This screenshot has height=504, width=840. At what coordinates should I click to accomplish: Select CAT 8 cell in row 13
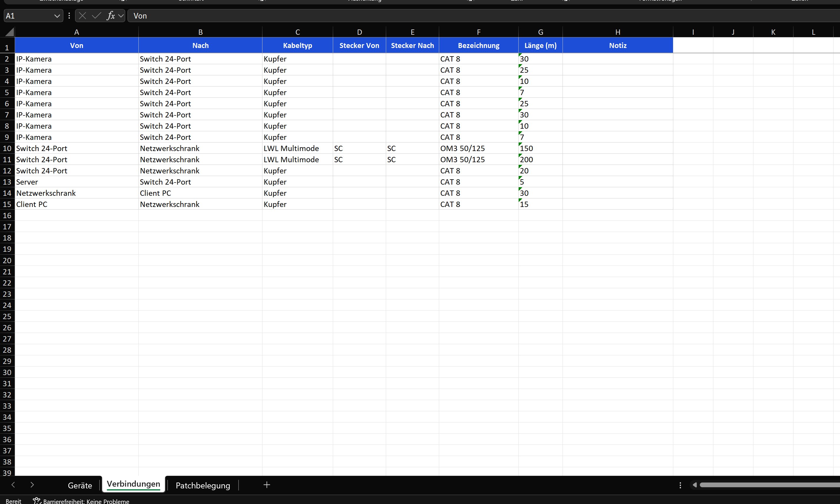tap(479, 182)
